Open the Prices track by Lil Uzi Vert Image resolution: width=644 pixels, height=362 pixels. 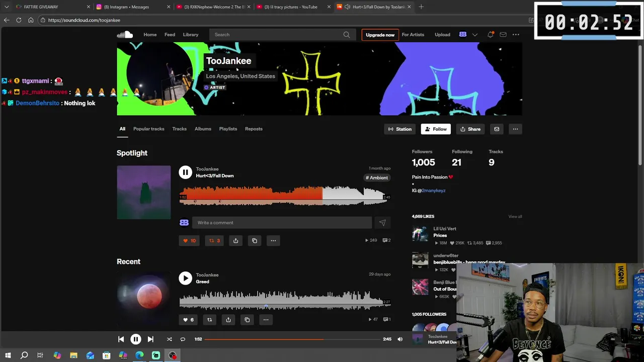point(440,235)
